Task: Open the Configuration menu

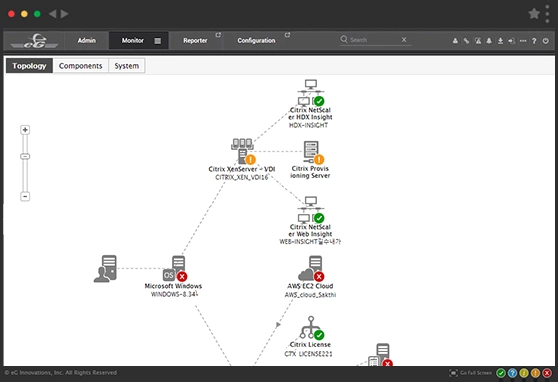Action: (256, 41)
